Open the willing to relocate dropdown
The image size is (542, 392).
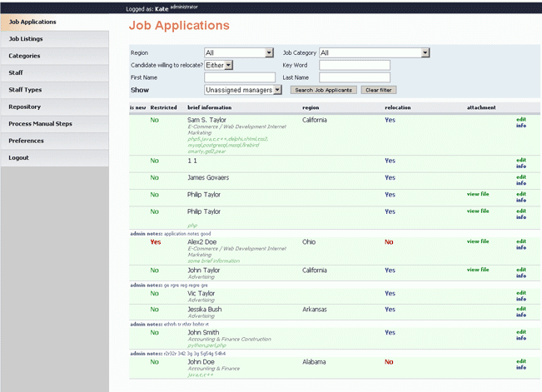[218, 65]
